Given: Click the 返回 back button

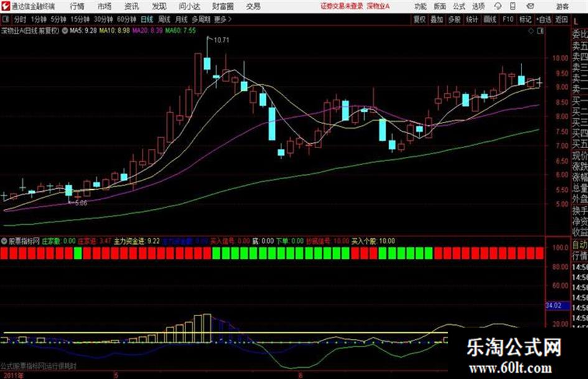Looking at the screenshot, I should [x=561, y=19].
